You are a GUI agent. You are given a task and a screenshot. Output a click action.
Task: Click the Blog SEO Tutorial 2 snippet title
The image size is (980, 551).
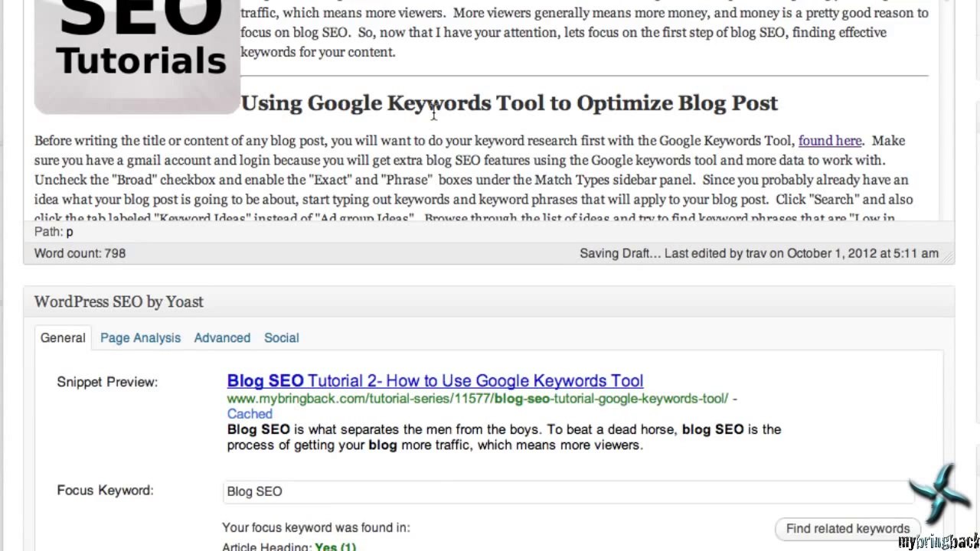(x=435, y=381)
